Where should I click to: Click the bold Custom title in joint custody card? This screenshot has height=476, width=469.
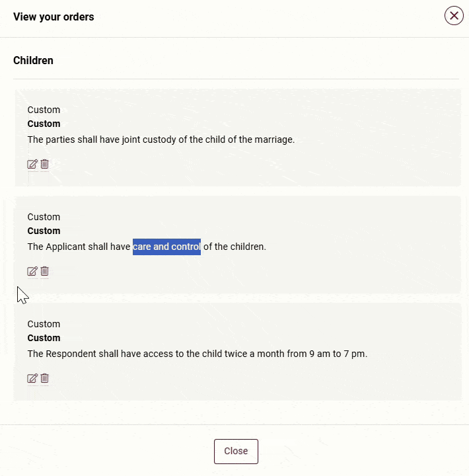pos(44,124)
